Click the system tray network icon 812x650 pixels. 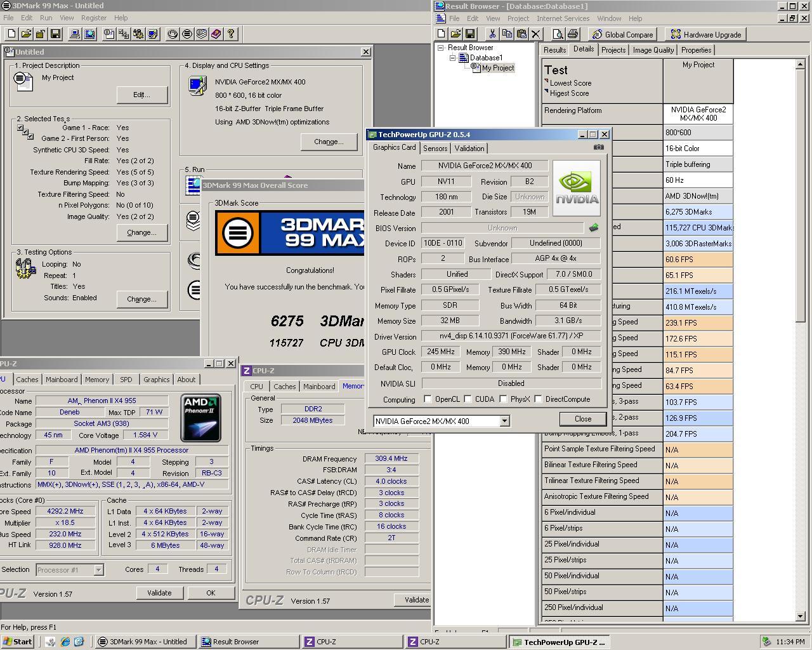tap(766, 642)
